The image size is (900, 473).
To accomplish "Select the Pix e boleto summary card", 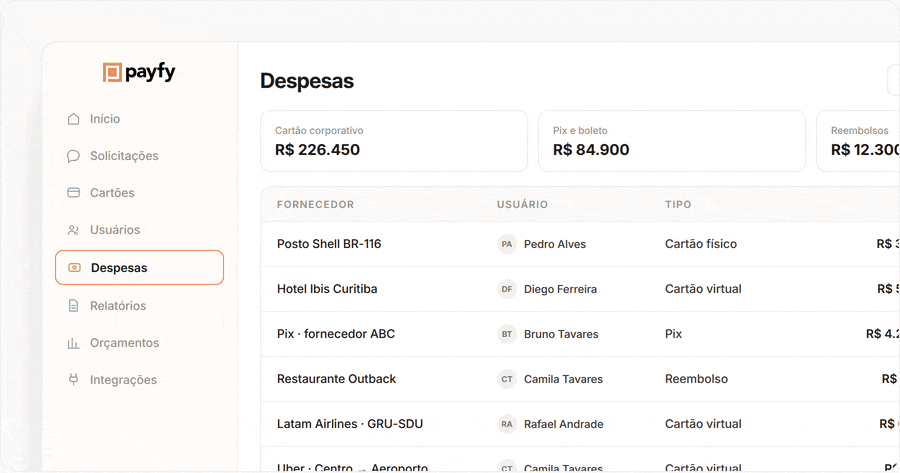I will pyautogui.click(x=672, y=141).
